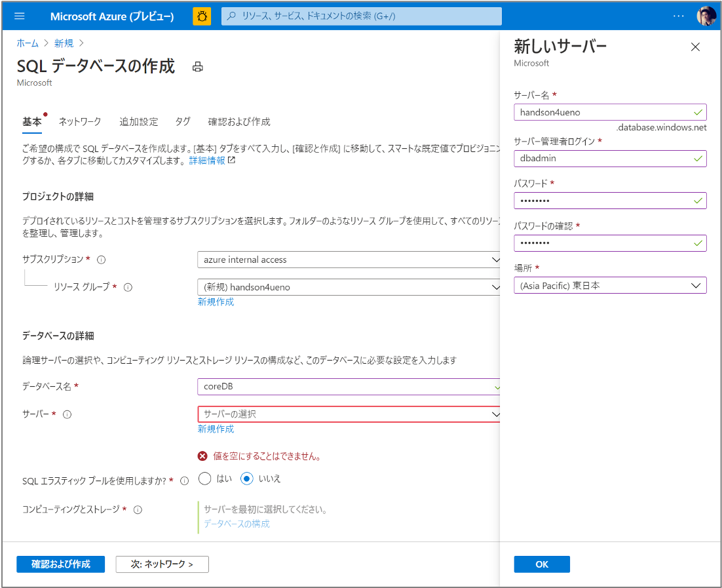
Task: Click the 新しいサーバー panel title
Action: [x=560, y=46]
